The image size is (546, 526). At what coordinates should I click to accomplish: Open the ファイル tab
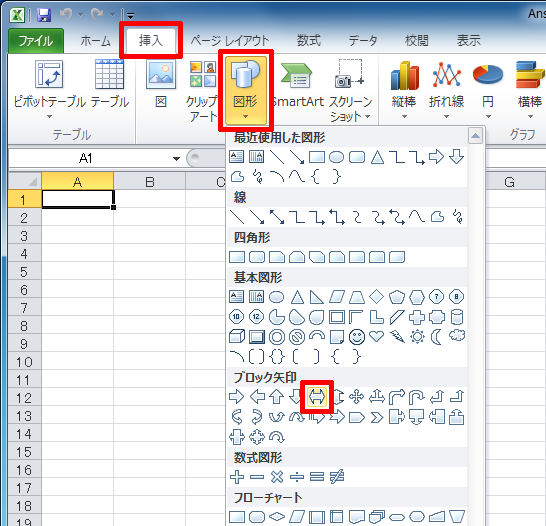(x=36, y=41)
